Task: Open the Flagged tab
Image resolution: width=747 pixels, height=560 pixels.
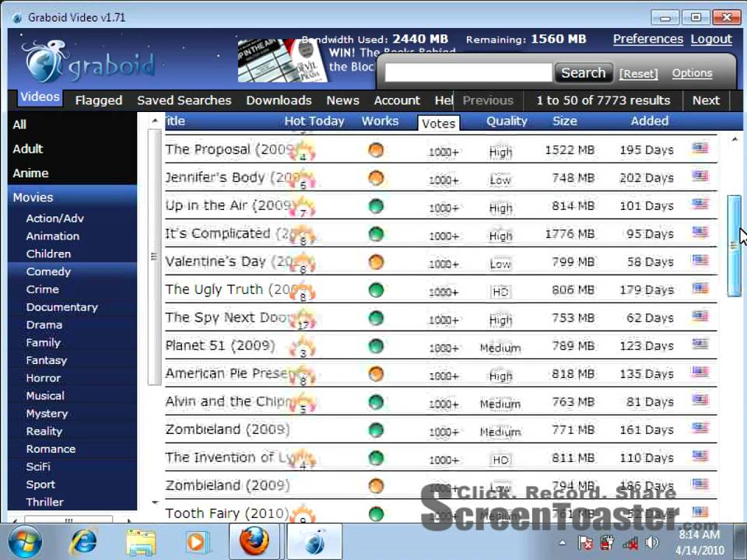Action: [x=99, y=100]
